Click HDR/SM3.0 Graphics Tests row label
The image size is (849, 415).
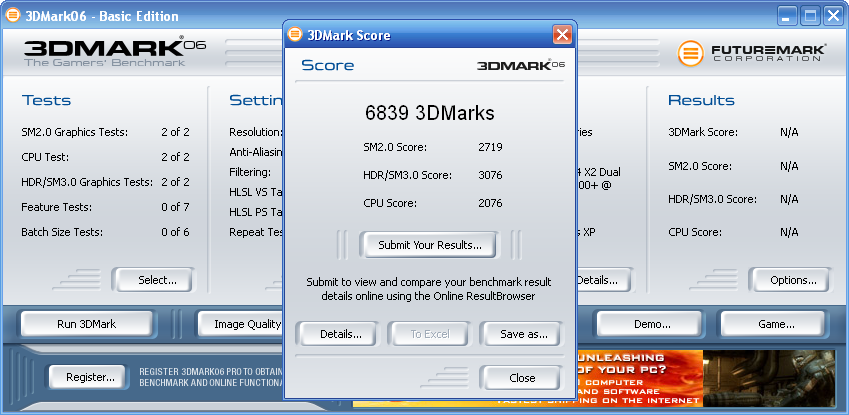tap(87, 182)
